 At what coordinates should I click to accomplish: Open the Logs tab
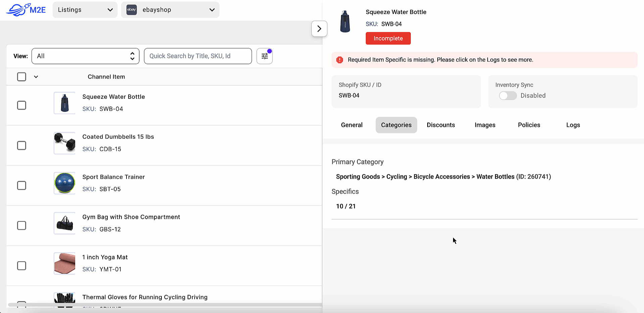[x=573, y=125]
